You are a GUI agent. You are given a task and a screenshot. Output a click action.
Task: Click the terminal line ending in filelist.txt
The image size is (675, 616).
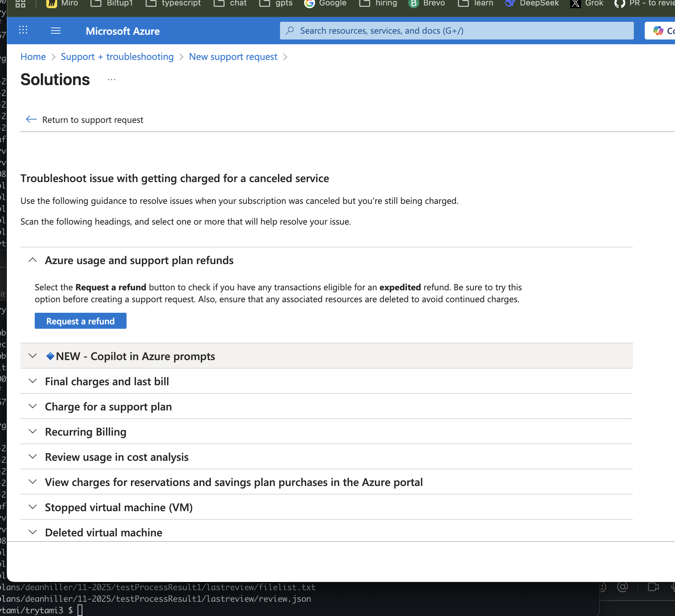point(158,587)
